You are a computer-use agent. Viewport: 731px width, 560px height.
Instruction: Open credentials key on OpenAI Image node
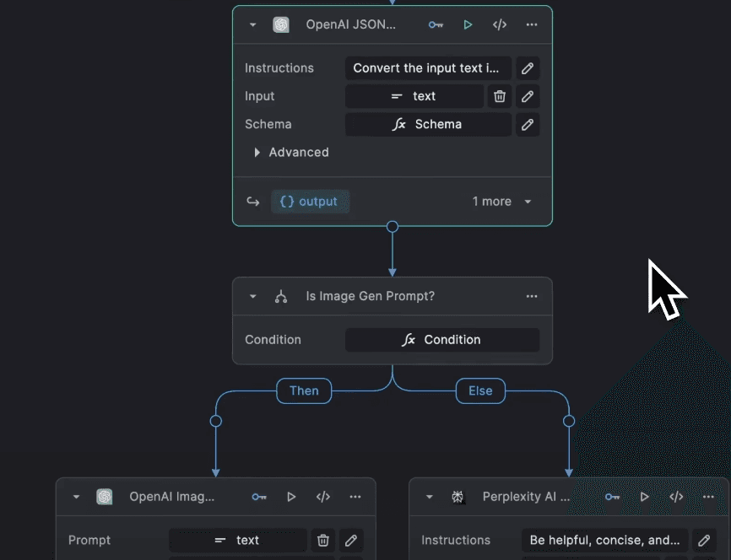259,497
